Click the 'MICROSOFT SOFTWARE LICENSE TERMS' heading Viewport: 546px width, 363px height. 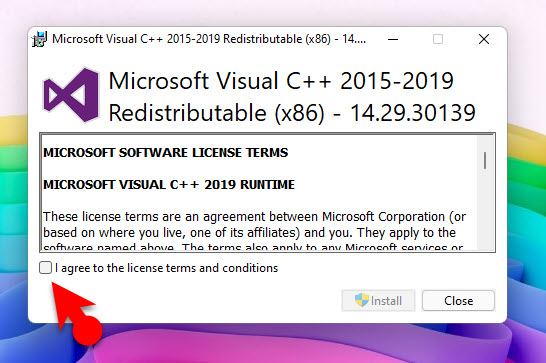pos(166,153)
